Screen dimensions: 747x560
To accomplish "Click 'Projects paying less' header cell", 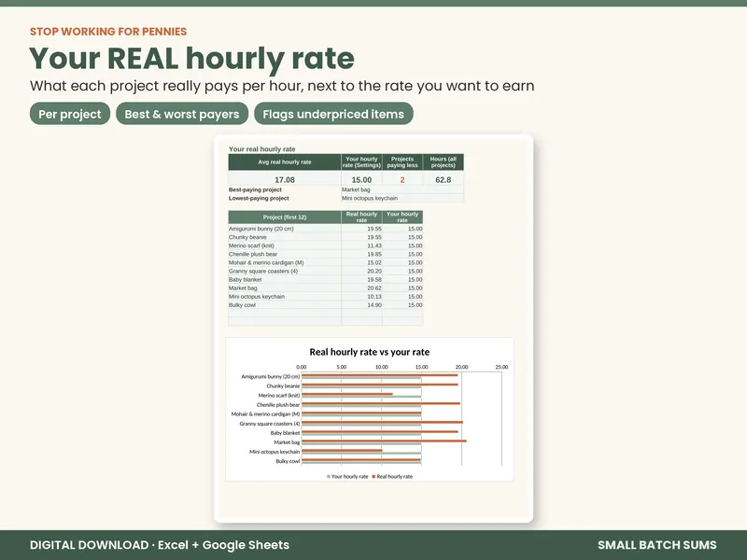I will pyautogui.click(x=402, y=161).
